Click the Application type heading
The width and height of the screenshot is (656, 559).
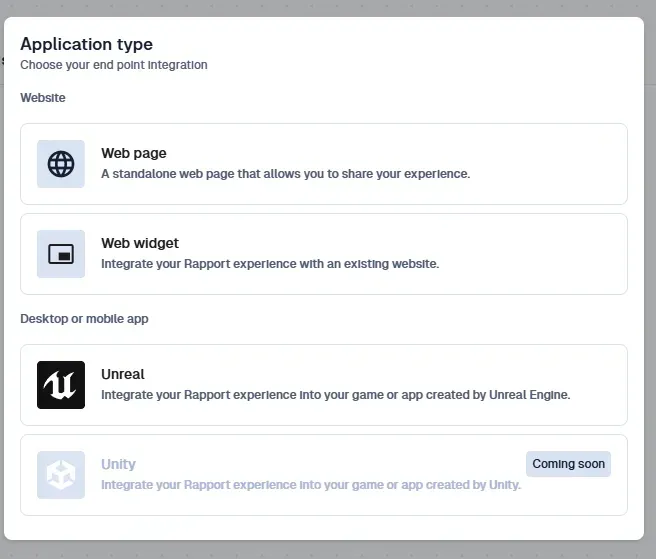(x=87, y=44)
